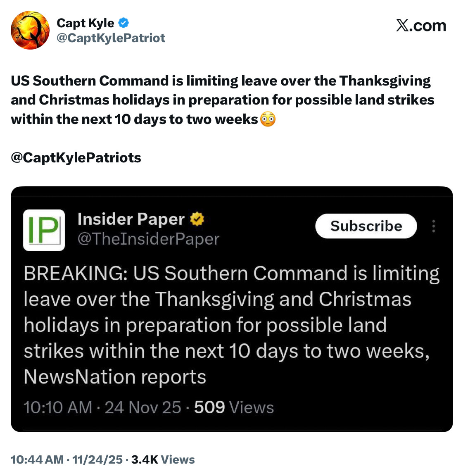The height and width of the screenshot is (476, 463).
Task: Click the 509 Views count
Action: pyautogui.click(x=234, y=407)
